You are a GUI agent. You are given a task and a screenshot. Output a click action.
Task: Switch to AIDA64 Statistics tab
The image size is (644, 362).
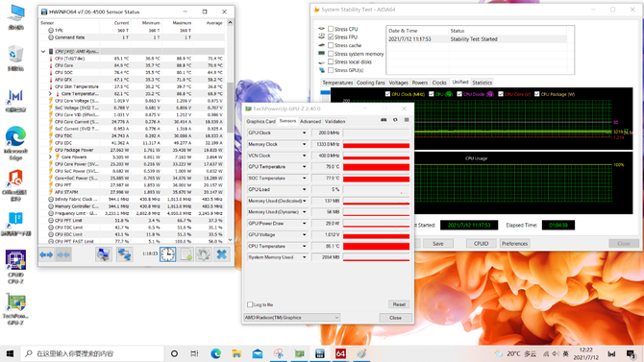click(x=482, y=83)
